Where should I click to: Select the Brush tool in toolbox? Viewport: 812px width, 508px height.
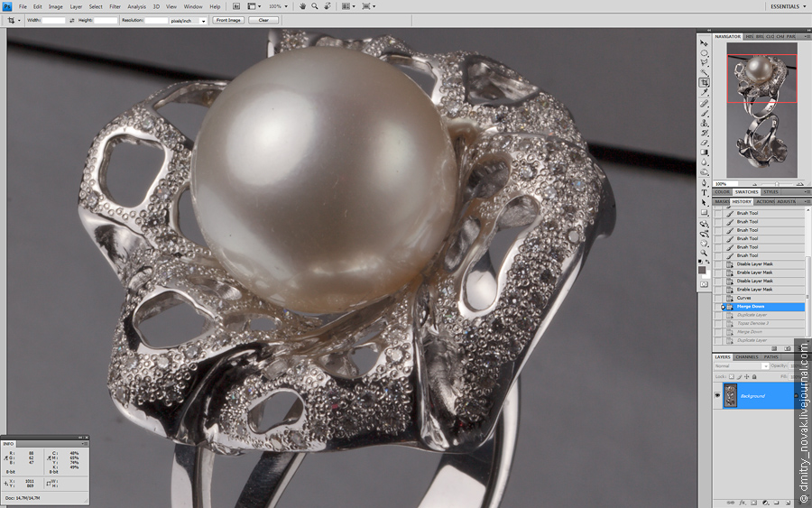pos(704,114)
